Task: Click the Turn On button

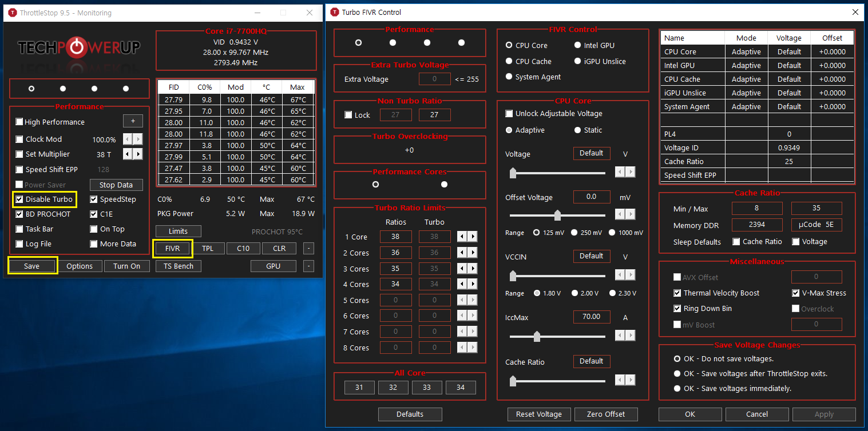Action: [x=126, y=266]
